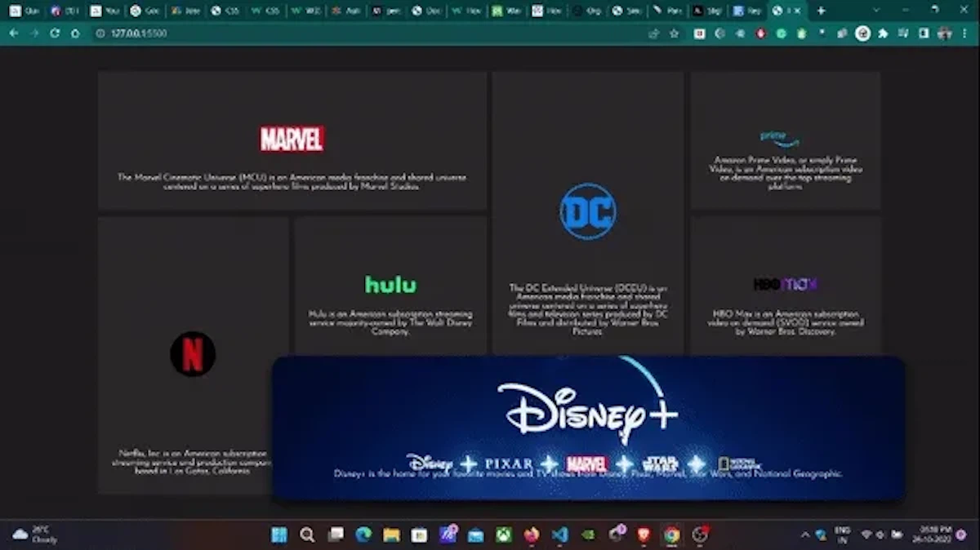Switch to the 'You' browser tab
Viewport: 980px width, 550px height.
pyautogui.click(x=105, y=11)
